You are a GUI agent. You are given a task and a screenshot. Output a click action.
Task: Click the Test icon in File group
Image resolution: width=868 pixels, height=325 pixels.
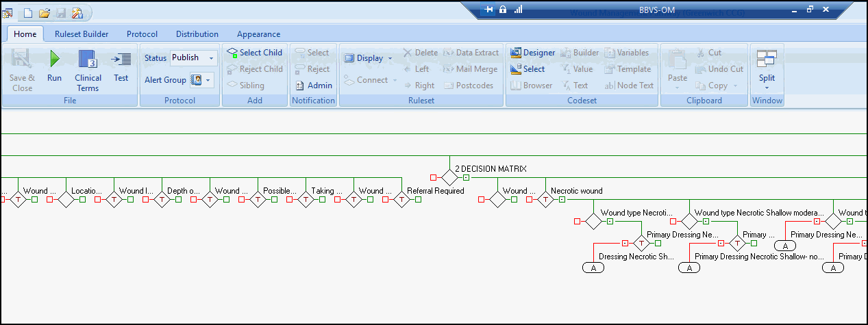121,60
